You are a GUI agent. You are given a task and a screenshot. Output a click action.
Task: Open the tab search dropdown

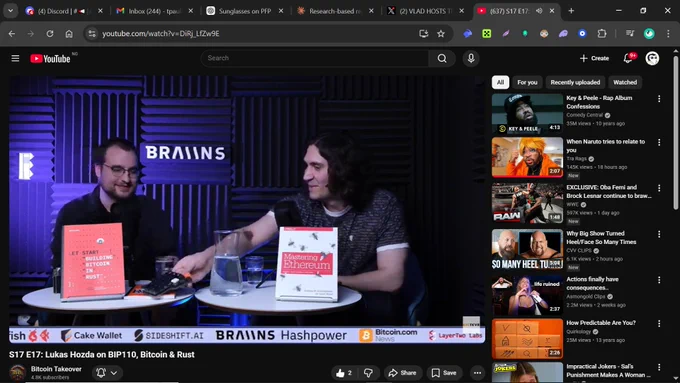pyautogui.click(x=10, y=11)
